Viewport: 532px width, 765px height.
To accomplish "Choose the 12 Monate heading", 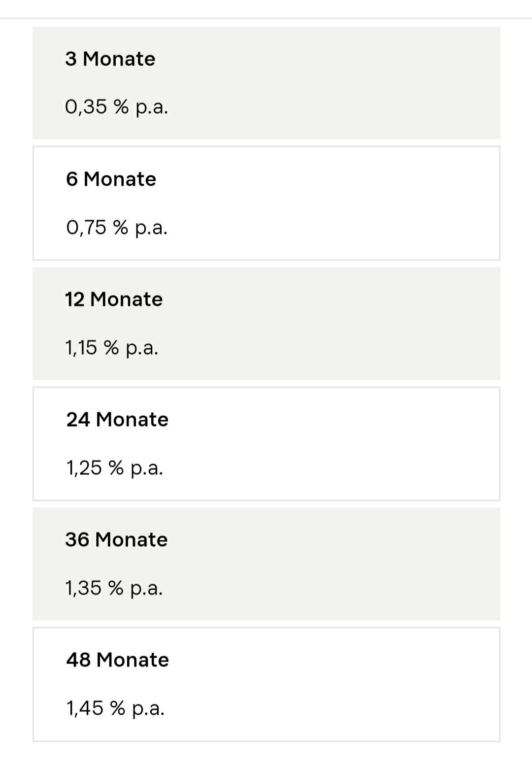I will click(x=114, y=299).
